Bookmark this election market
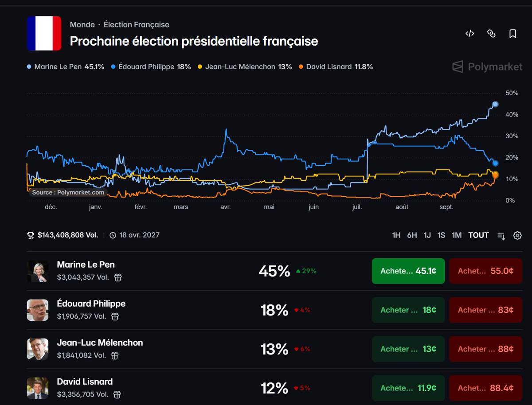Viewport: 532px width, 405px height. [x=512, y=34]
